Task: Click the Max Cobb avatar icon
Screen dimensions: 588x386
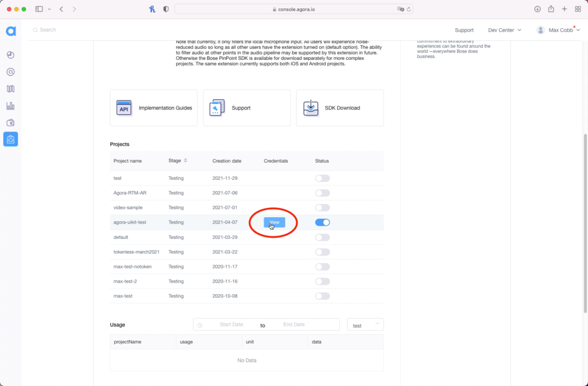Action: coord(540,30)
